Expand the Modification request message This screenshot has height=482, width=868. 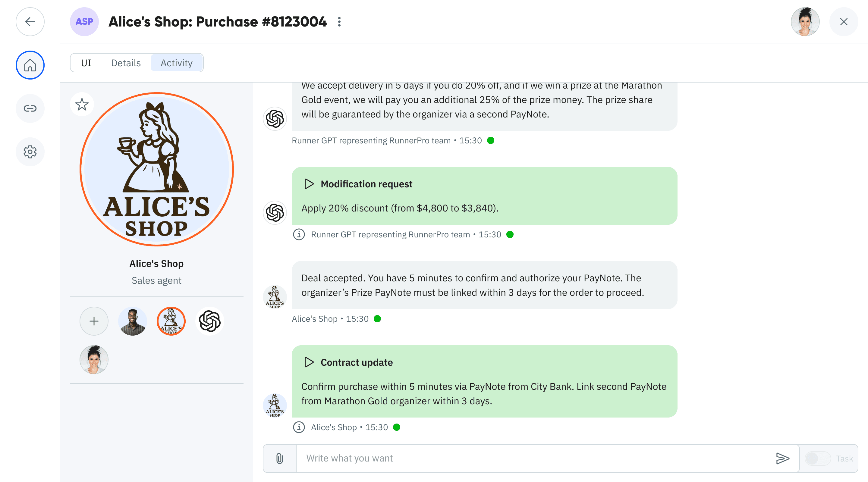tap(309, 184)
